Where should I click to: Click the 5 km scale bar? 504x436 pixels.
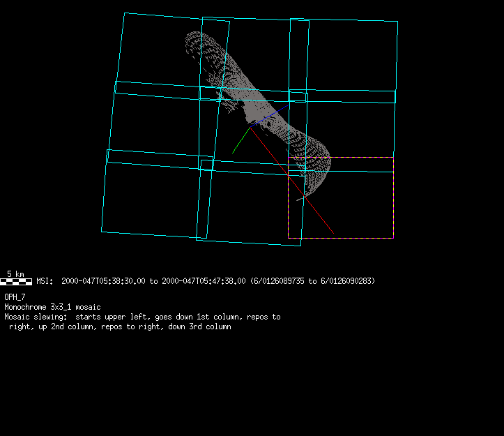click(x=16, y=282)
